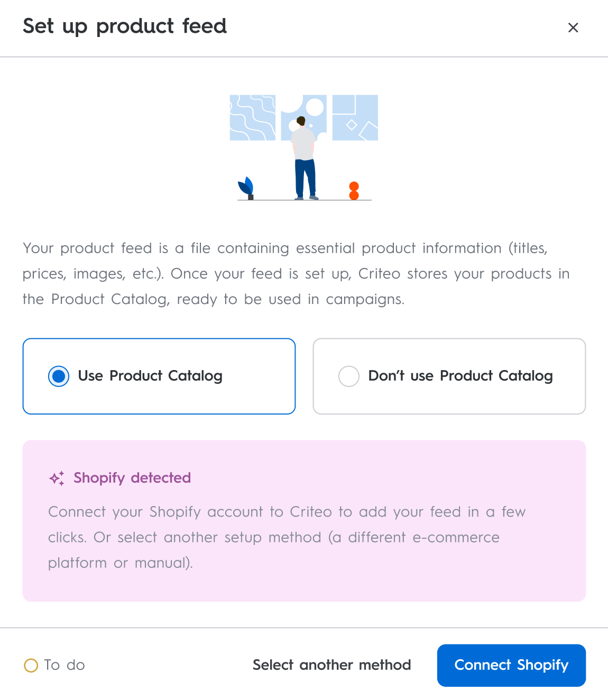
Task: Click the yellow To do status circle
Action: click(x=31, y=665)
